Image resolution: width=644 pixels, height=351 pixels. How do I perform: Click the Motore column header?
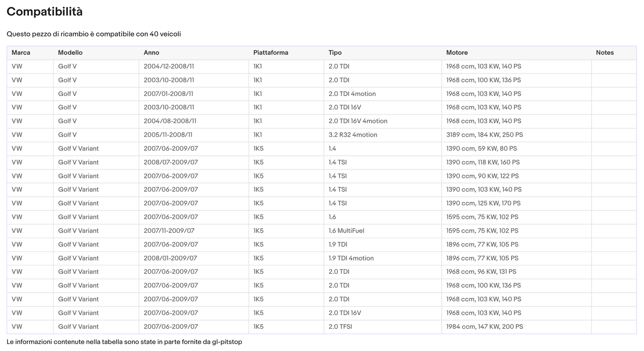coord(457,53)
